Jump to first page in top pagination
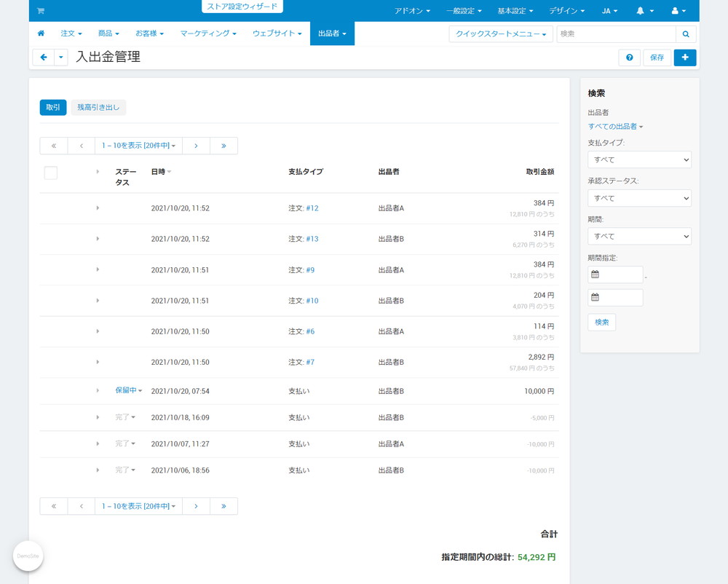Viewport: 728px width, 584px height. point(54,146)
